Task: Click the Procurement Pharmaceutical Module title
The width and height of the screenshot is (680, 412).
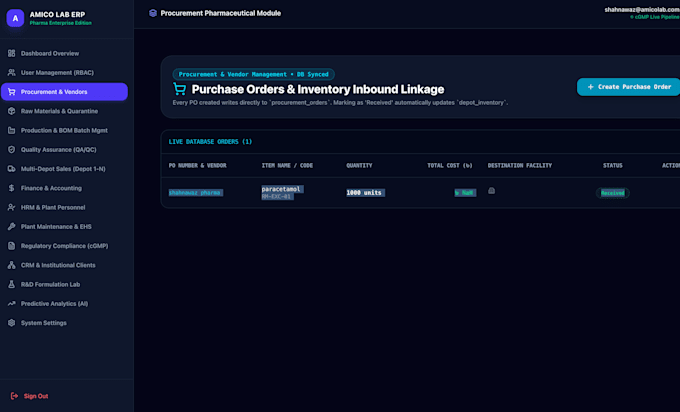Action: 221,13
